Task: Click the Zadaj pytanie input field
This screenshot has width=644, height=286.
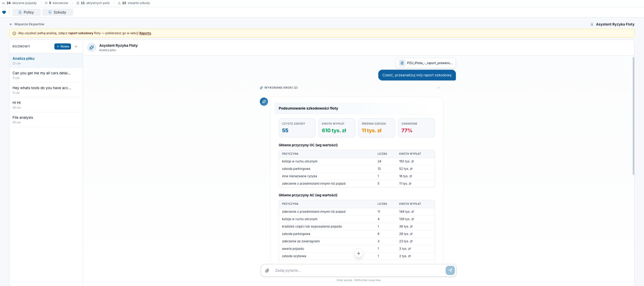Action: [358, 271]
